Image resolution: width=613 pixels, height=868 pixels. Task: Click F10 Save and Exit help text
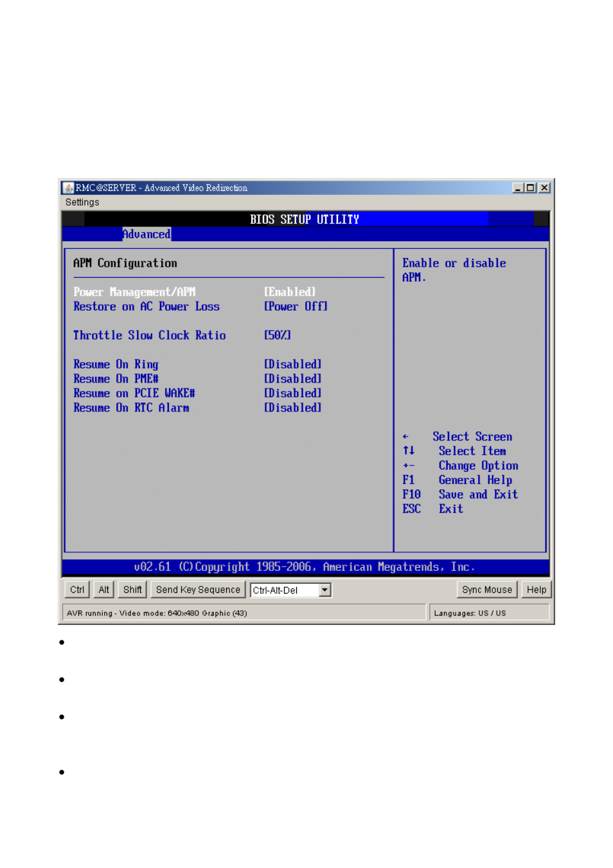pyautogui.click(x=460, y=494)
